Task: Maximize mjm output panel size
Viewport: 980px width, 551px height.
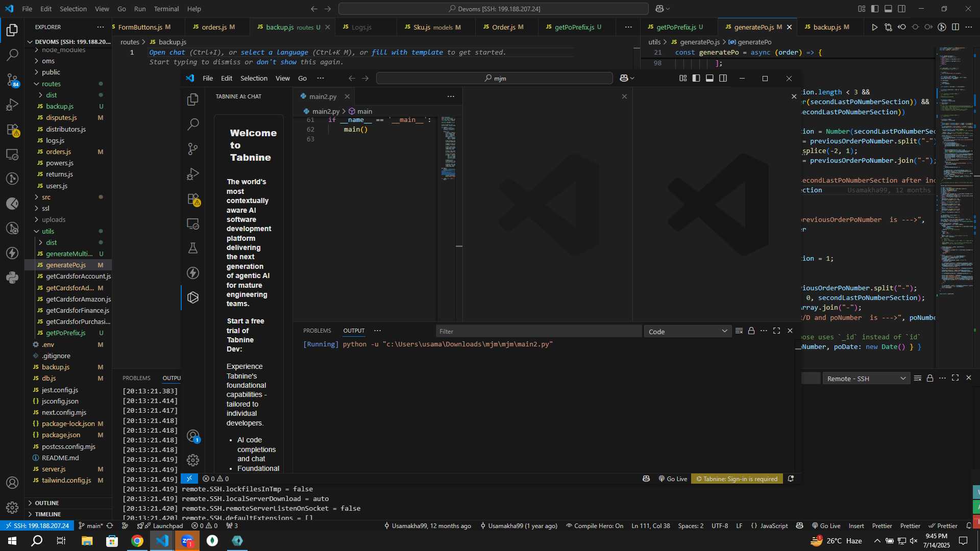Action: coord(776,331)
